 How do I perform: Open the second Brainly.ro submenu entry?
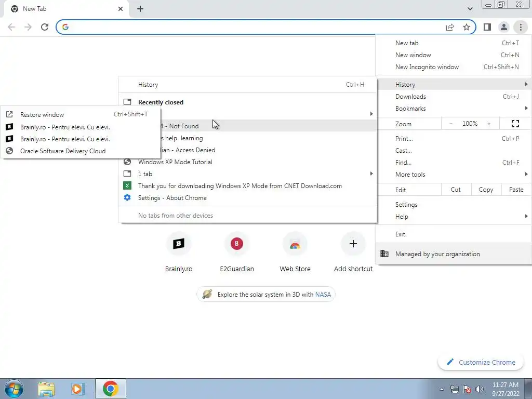(81, 139)
